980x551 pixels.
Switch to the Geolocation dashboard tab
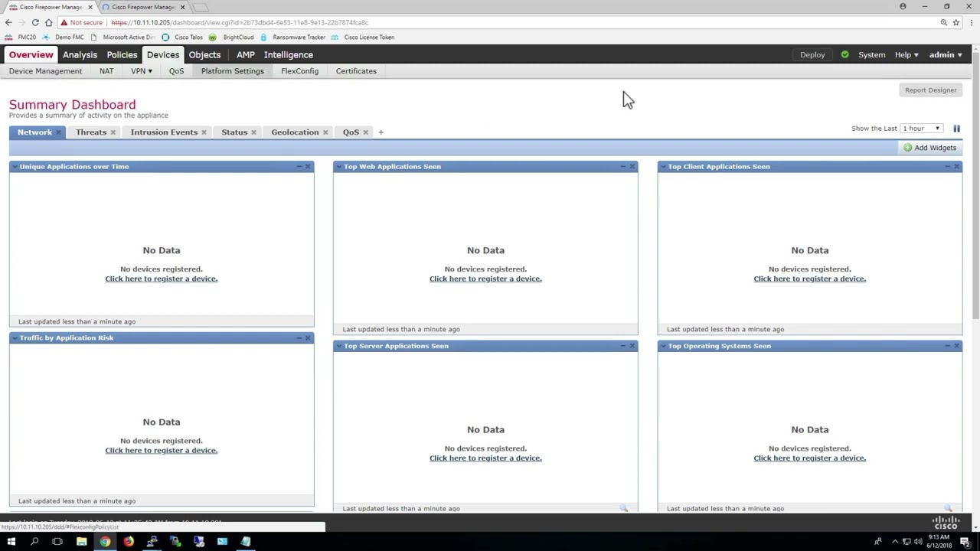point(295,132)
